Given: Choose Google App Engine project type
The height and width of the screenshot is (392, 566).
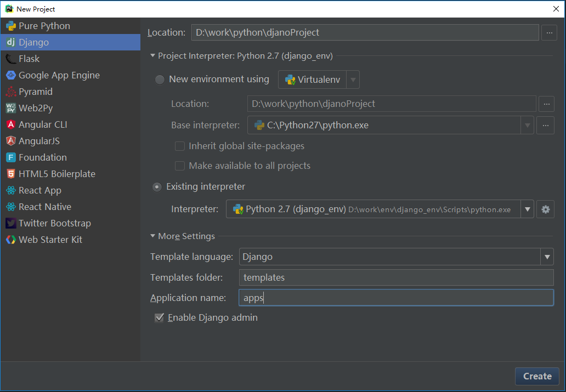Looking at the screenshot, I should click(70, 75).
